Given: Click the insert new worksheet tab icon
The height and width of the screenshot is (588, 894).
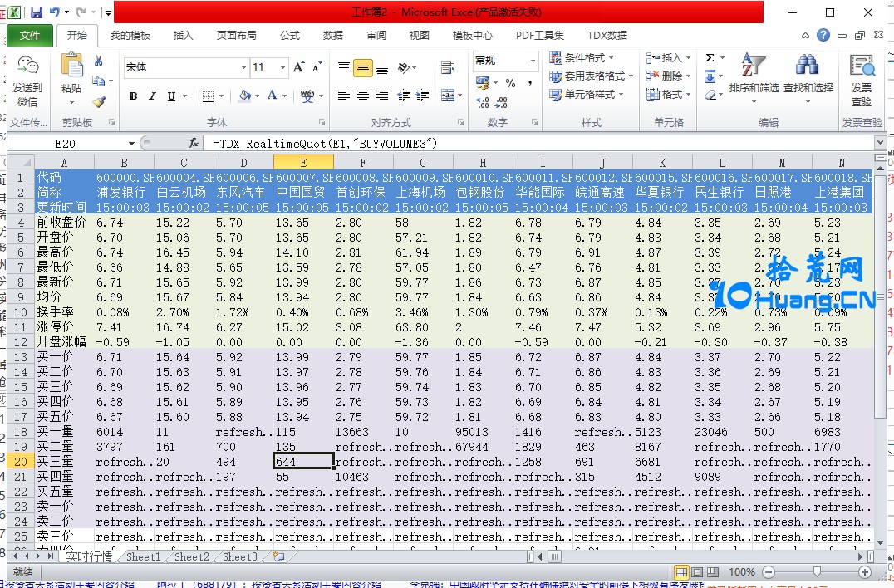Looking at the screenshot, I should (278, 556).
